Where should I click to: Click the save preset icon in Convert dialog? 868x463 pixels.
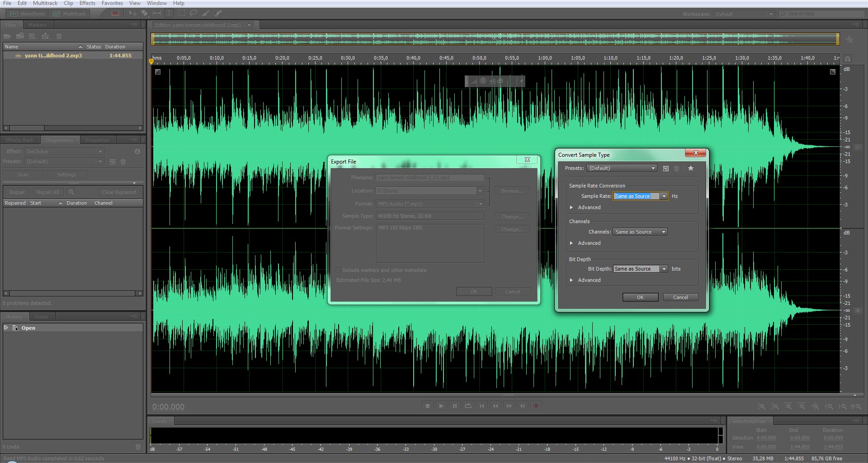(x=666, y=168)
